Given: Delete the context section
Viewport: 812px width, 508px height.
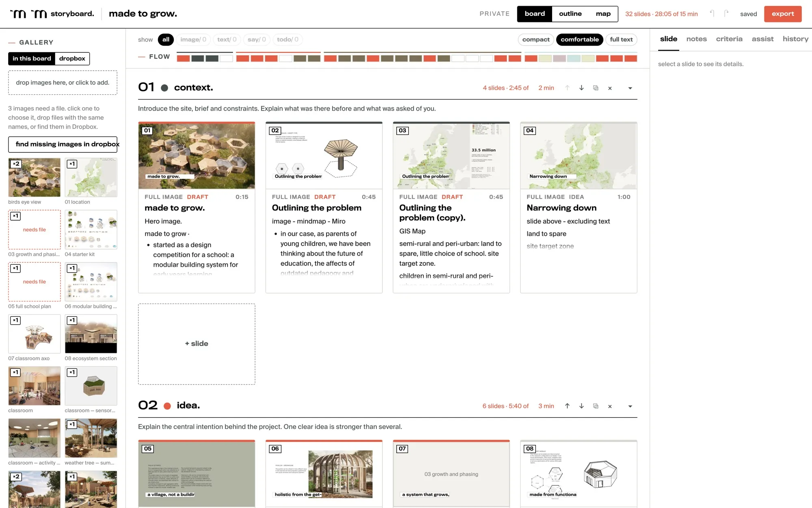Looking at the screenshot, I should [610, 88].
